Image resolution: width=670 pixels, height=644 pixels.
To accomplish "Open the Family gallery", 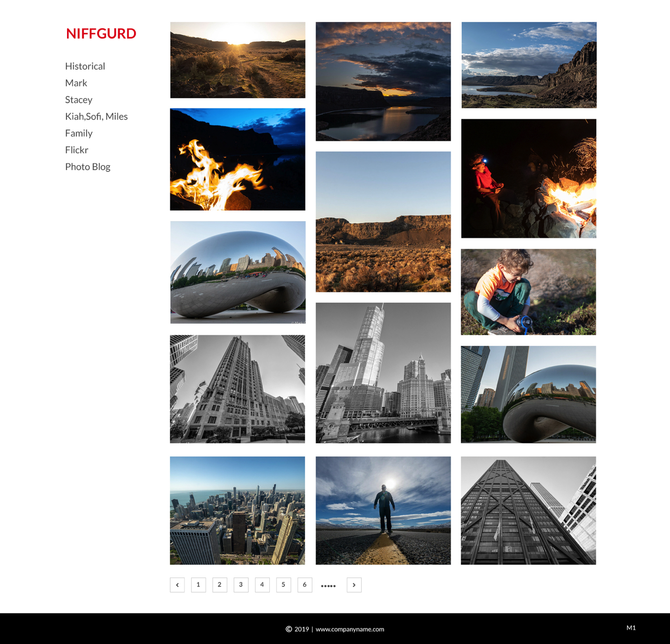I will point(79,133).
